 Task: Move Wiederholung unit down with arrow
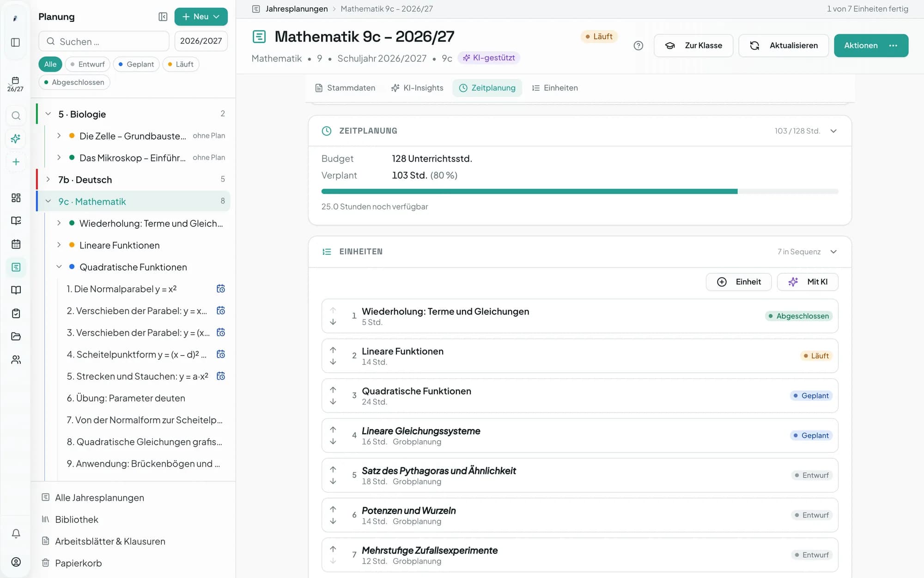[x=333, y=322]
